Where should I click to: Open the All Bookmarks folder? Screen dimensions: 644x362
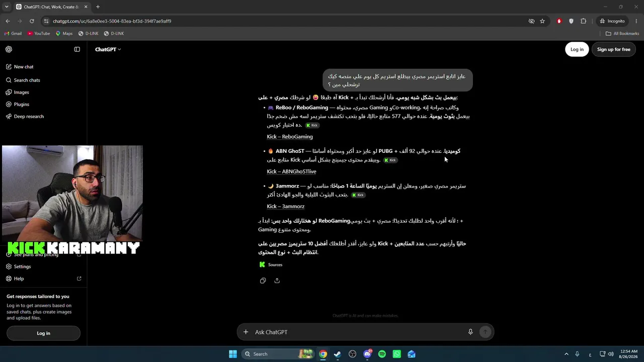622,34
